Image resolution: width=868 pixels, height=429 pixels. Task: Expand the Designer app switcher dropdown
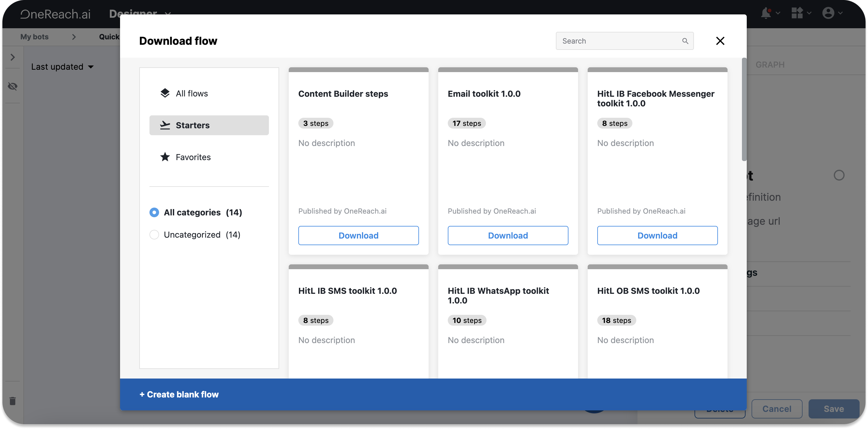coord(168,14)
